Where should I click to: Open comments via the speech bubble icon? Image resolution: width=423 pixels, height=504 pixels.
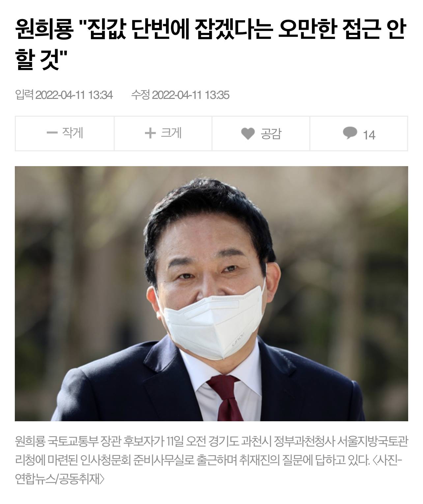(350, 133)
